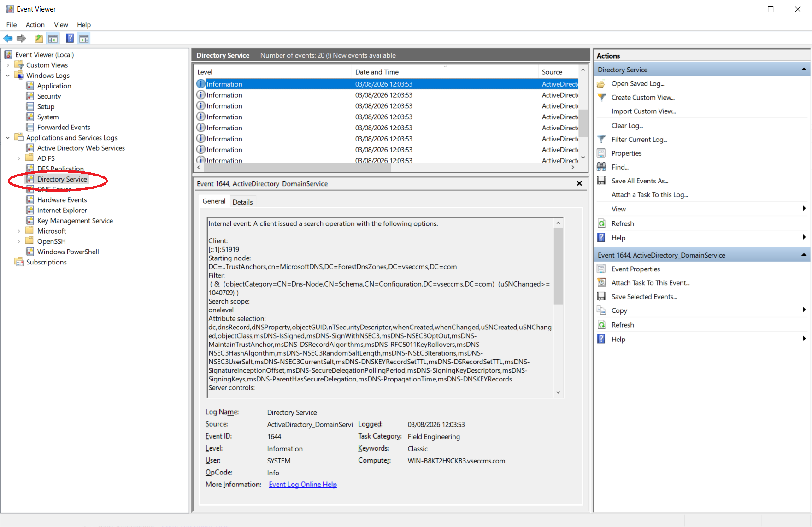
Task: Select the Directory Service log in tree
Action: click(62, 179)
